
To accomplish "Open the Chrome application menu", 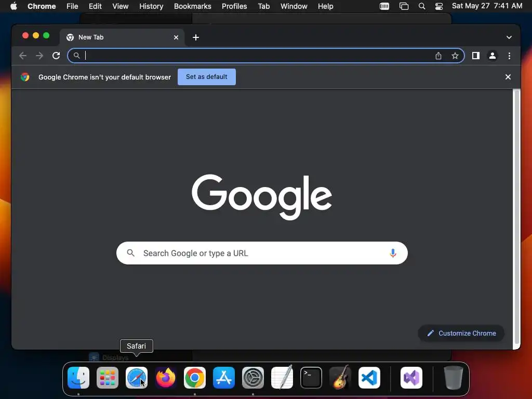I will pos(42,6).
